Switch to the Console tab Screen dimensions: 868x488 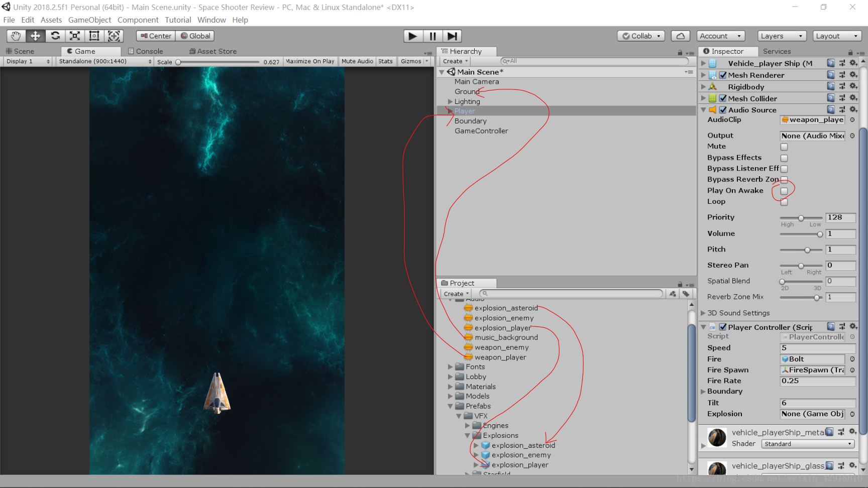point(146,51)
